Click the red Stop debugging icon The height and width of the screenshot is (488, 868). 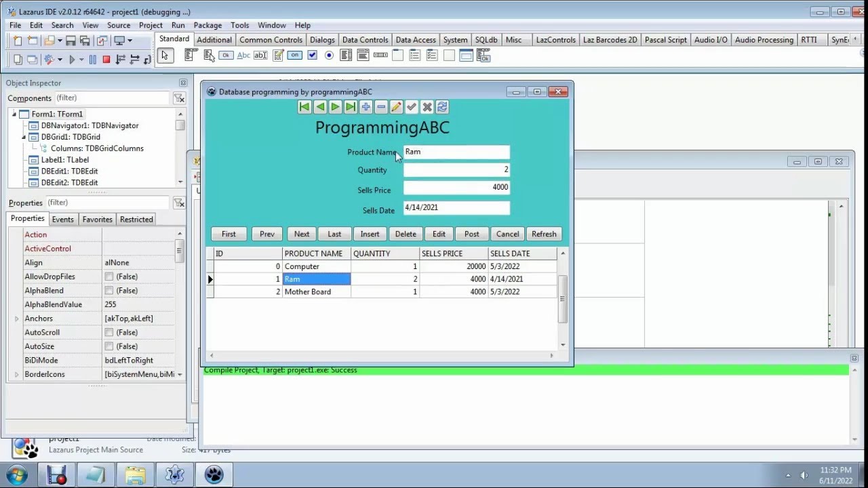(106, 60)
